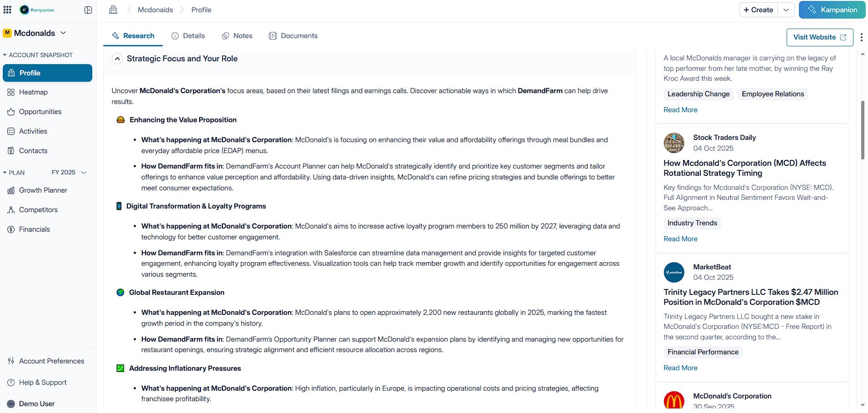Open Competitors section in sidebar
This screenshot has width=868, height=413.
38,210
